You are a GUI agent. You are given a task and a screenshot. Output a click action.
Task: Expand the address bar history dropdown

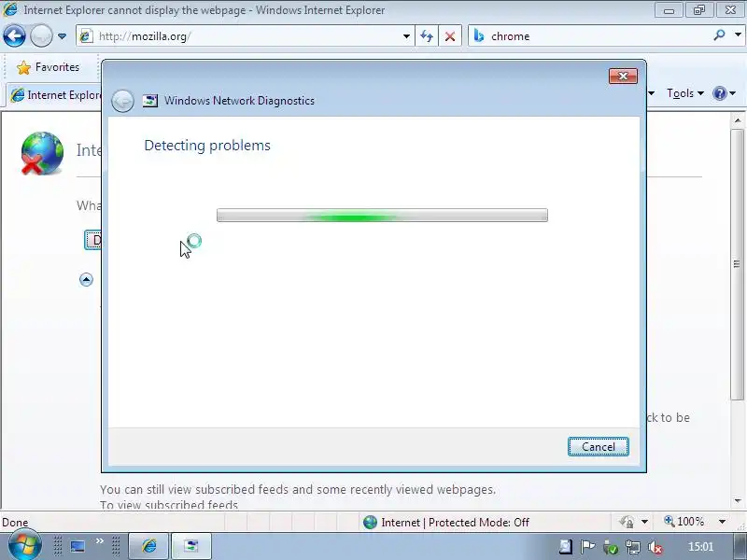[x=406, y=36]
